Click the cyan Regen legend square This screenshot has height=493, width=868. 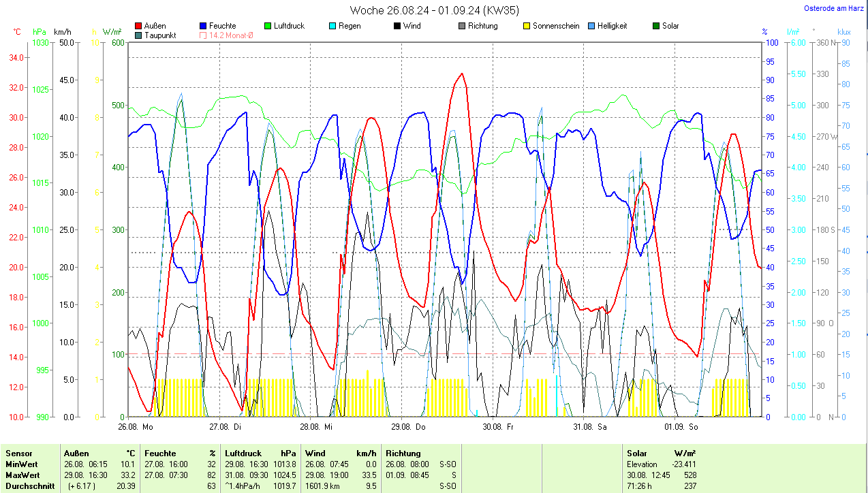tap(332, 27)
